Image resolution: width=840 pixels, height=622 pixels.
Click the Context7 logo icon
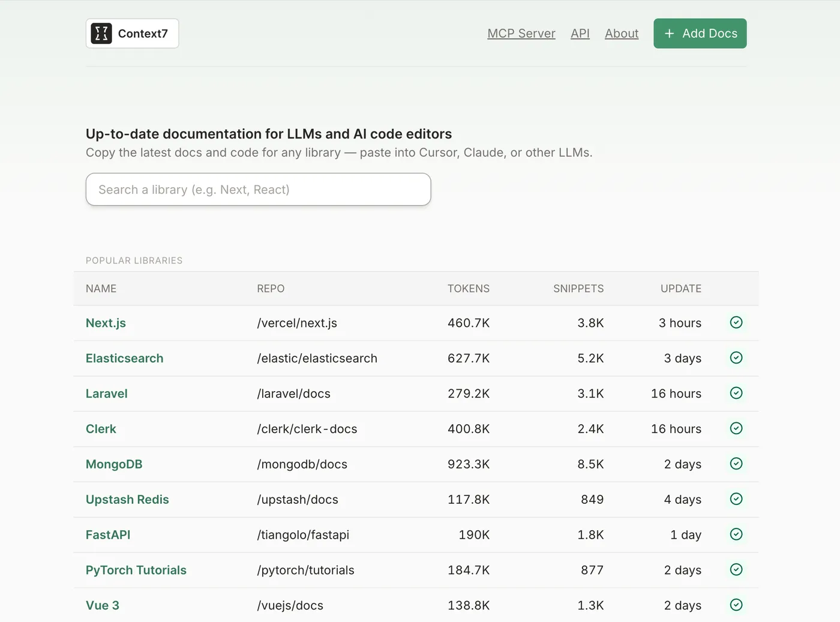pyautogui.click(x=101, y=34)
